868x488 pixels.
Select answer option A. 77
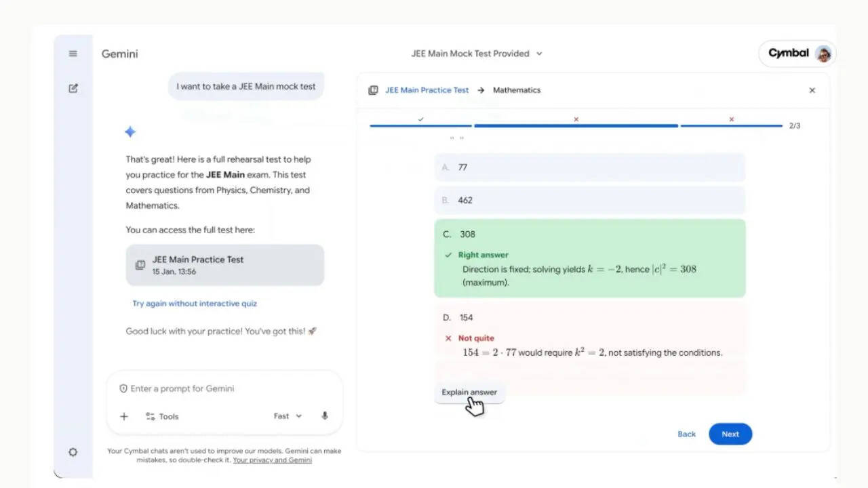pyautogui.click(x=589, y=167)
